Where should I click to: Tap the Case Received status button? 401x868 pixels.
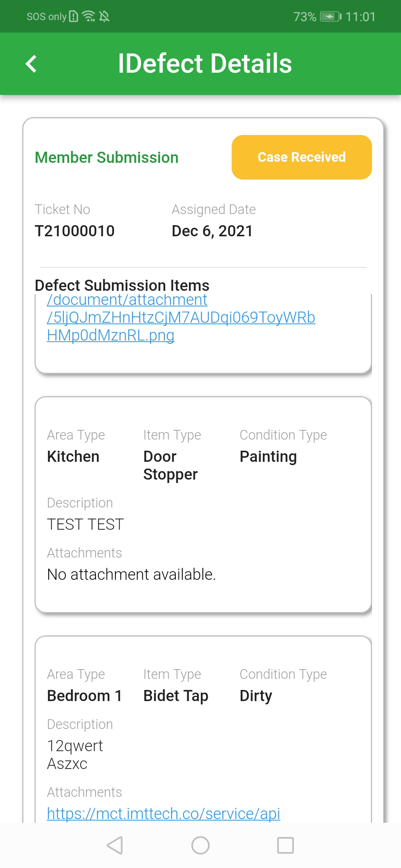302,157
